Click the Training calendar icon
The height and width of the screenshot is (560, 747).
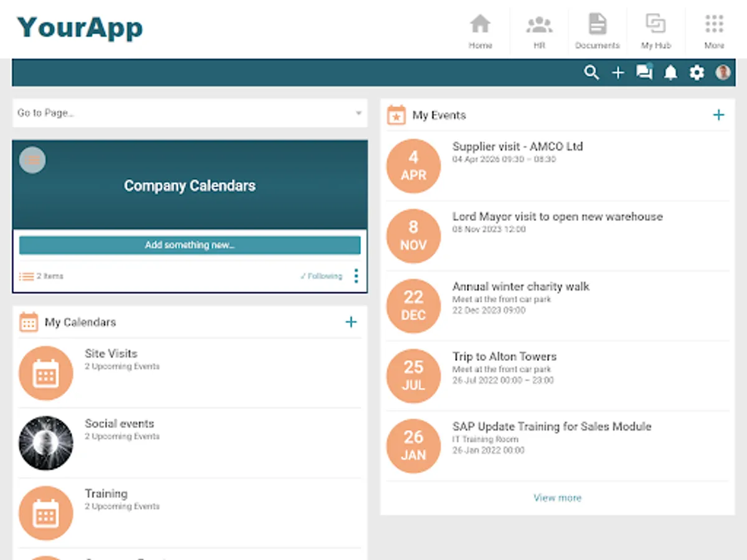(x=46, y=513)
